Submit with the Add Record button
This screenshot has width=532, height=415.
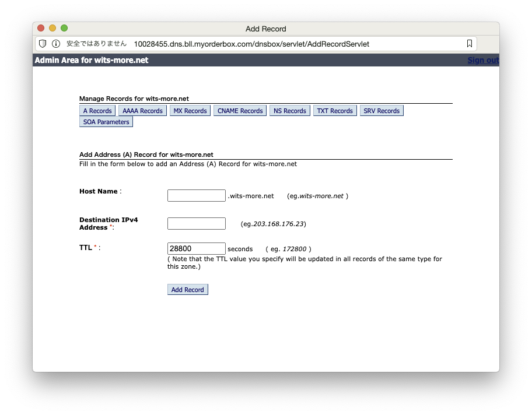tap(187, 290)
